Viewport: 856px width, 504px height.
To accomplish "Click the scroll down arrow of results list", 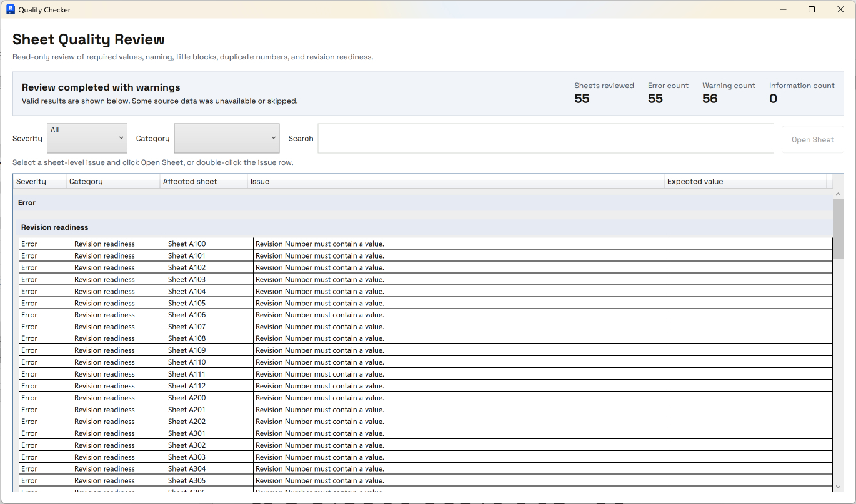I will [x=838, y=487].
